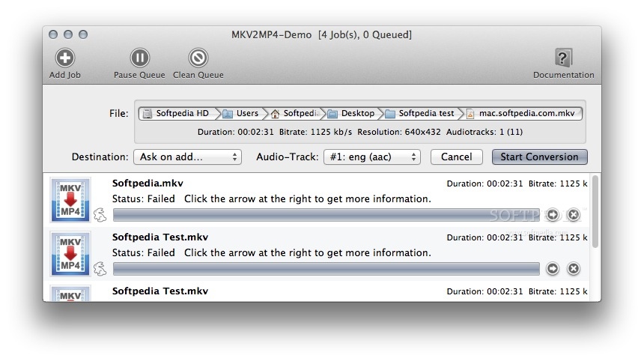Select the first Softpedia Test.mkv job title with Failed status
This screenshot has width=644, height=361.
pos(160,237)
